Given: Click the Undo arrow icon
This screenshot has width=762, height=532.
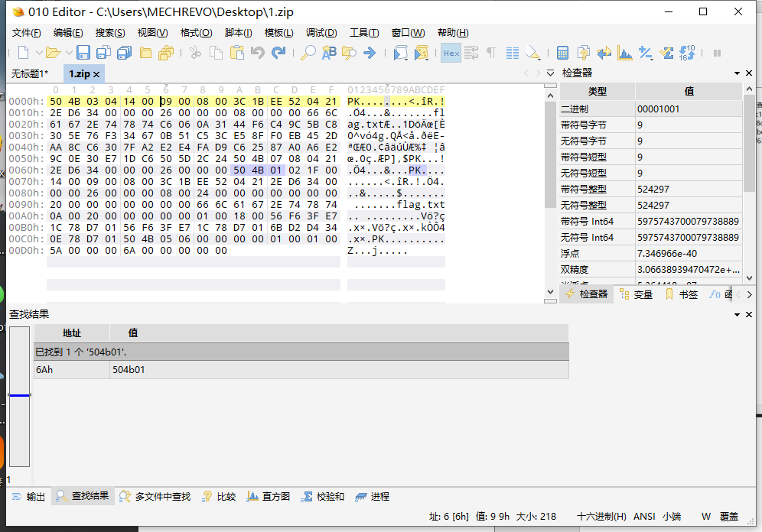Looking at the screenshot, I should [x=257, y=53].
